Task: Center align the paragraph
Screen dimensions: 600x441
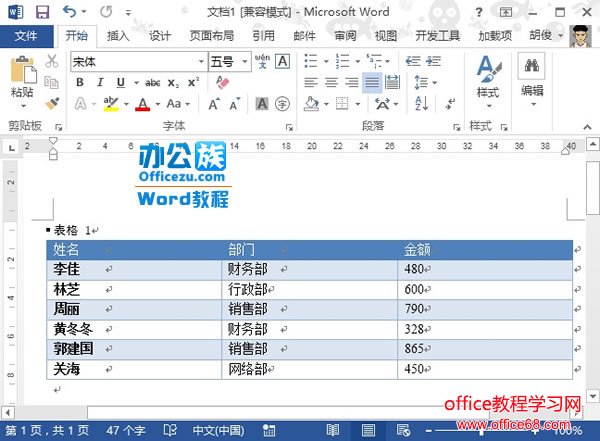Action: click(331, 82)
